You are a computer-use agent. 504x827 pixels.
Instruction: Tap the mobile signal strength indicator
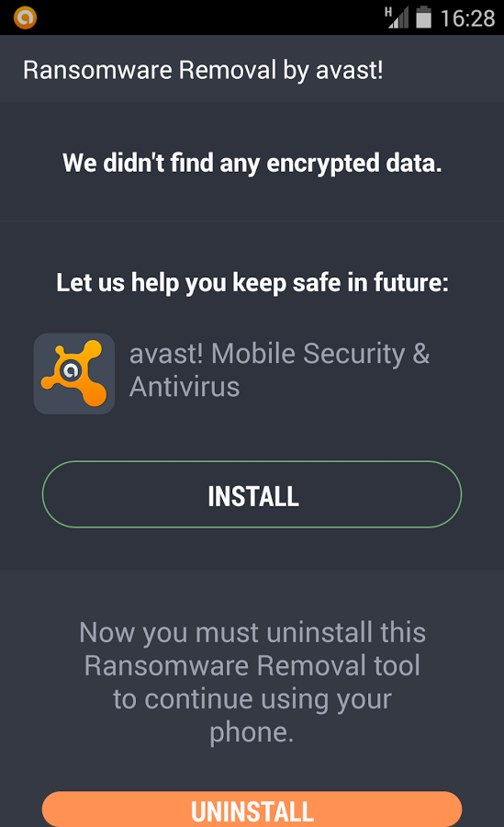(x=399, y=18)
